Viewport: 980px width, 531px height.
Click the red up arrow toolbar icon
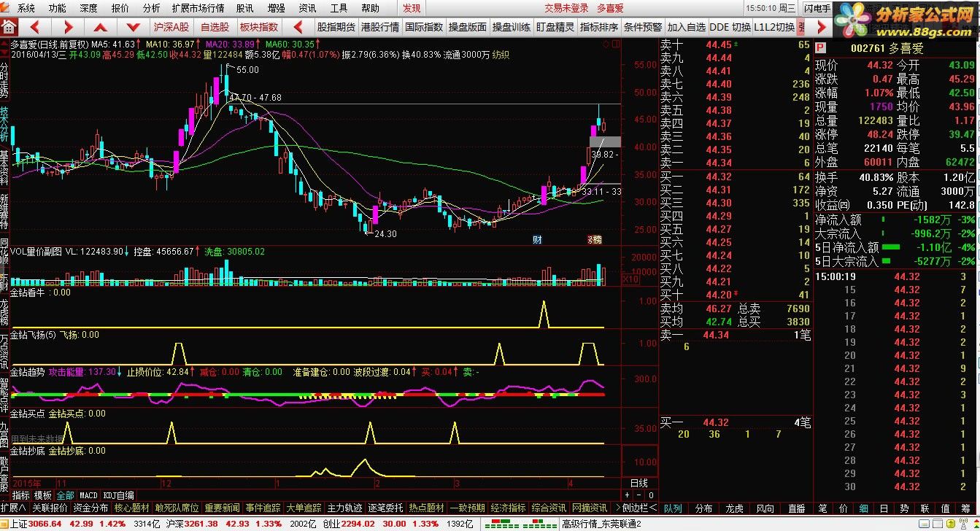coord(101,27)
